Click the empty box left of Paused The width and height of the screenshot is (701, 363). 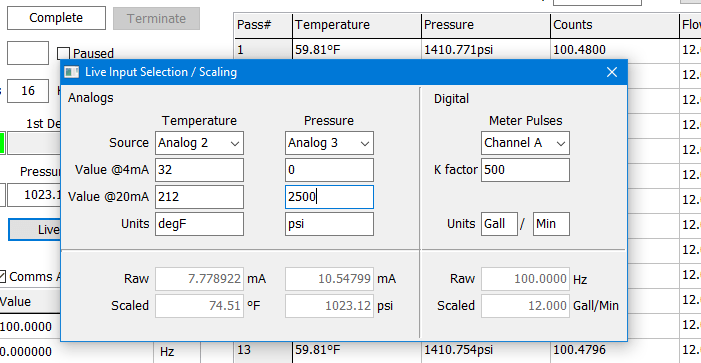point(28,53)
